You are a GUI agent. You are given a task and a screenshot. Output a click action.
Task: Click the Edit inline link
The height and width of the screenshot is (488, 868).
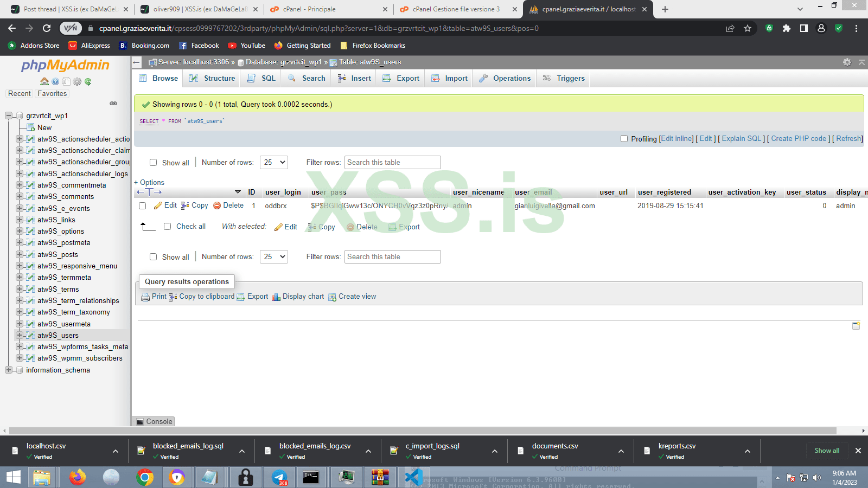[x=676, y=139]
